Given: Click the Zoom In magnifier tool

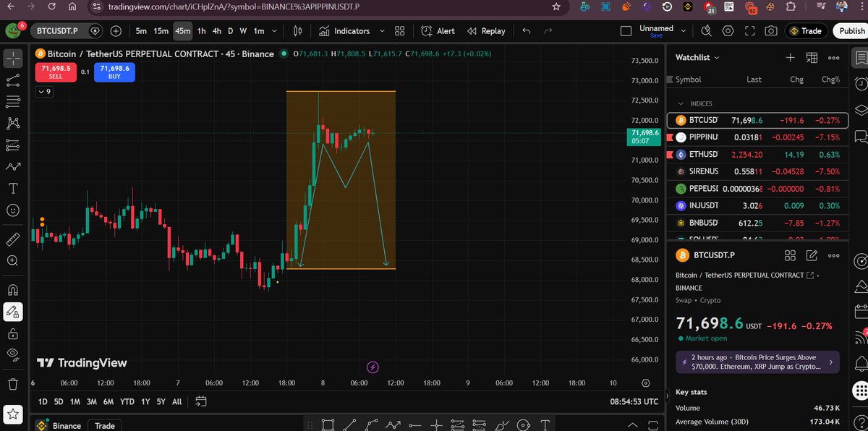Looking at the screenshot, I should (x=13, y=260).
